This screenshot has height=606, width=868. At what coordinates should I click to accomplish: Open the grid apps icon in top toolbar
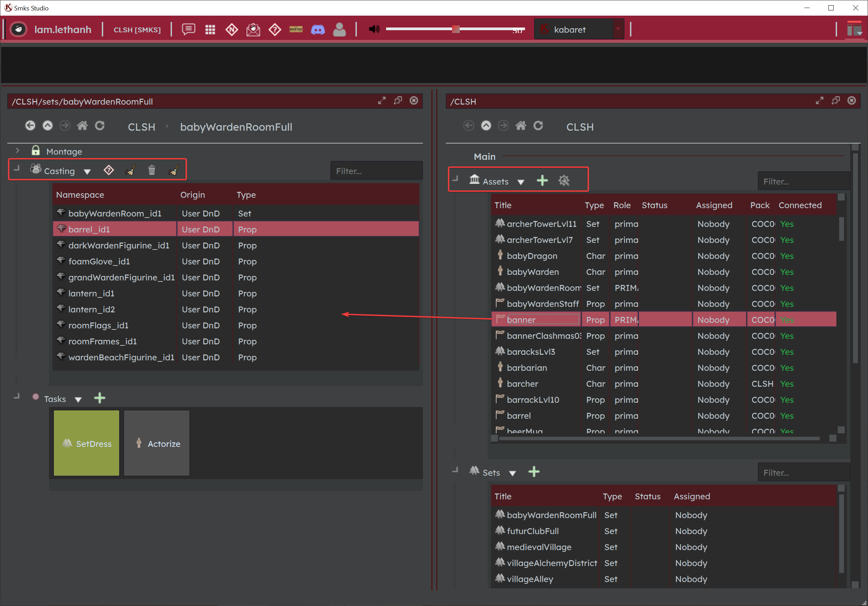[210, 30]
